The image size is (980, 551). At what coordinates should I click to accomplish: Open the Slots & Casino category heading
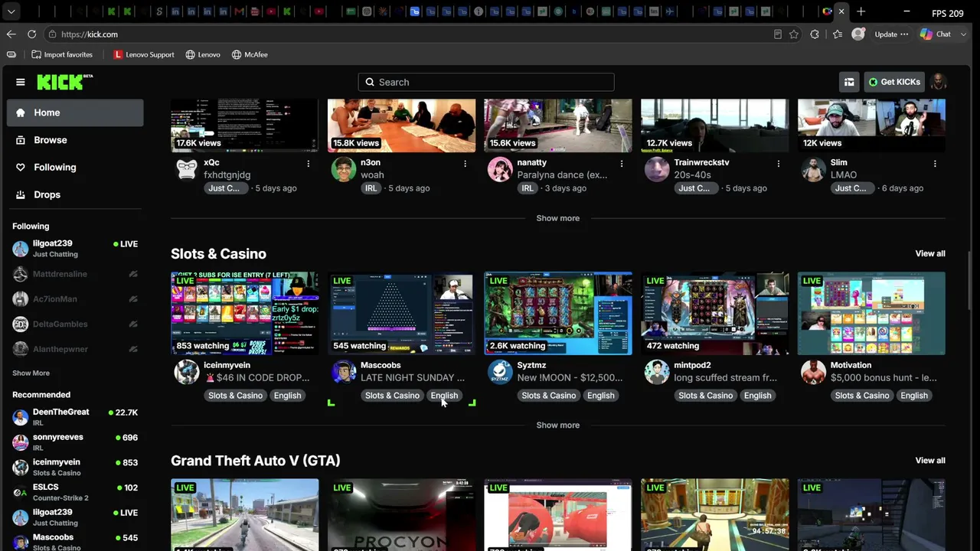218,253
